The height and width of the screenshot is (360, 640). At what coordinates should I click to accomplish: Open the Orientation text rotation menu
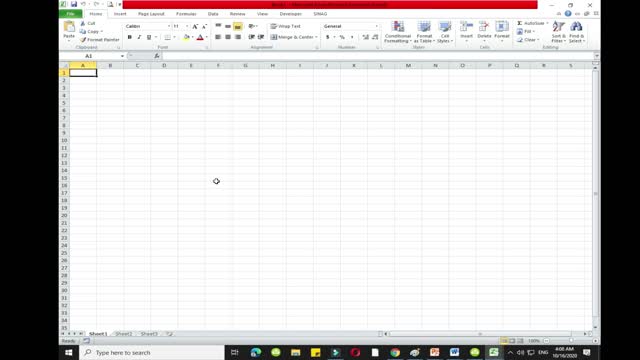253,26
